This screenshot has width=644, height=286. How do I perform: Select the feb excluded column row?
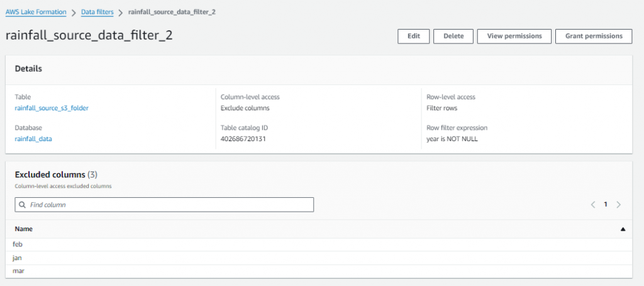(x=18, y=244)
